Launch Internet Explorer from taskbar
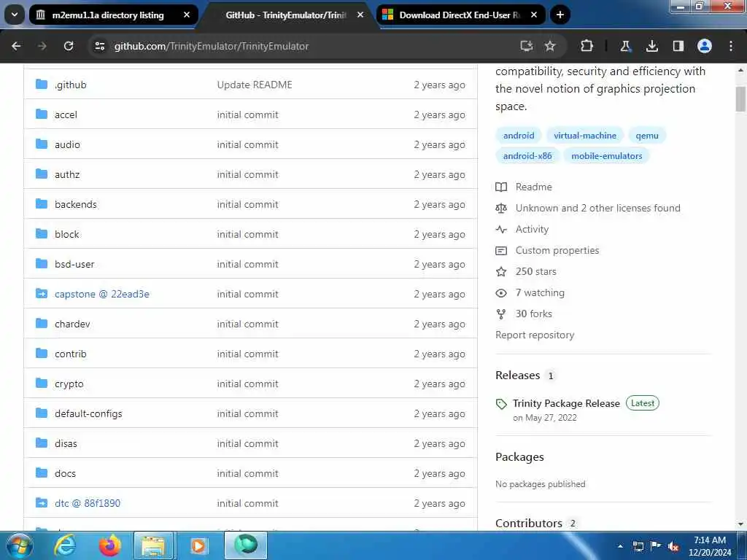This screenshot has height=560, width=747. (65, 545)
